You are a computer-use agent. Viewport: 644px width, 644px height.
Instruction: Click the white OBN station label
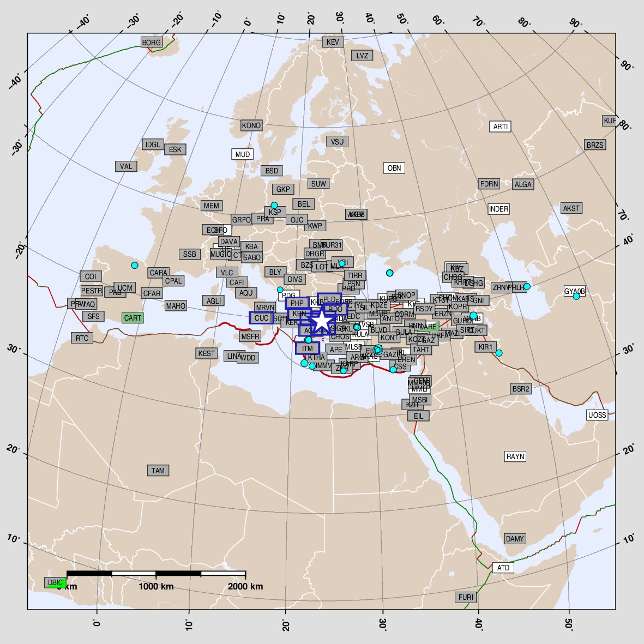pyautogui.click(x=394, y=168)
